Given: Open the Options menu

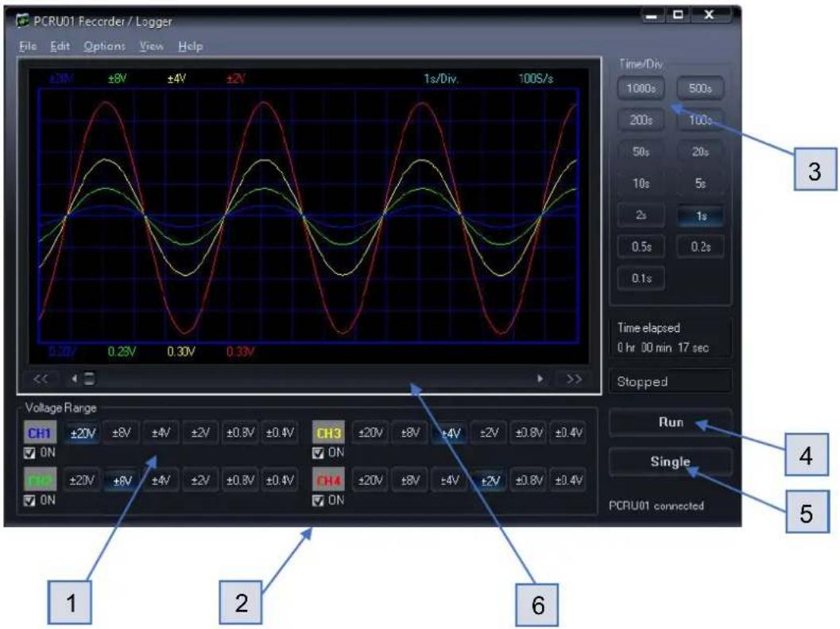Looking at the screenshot, I should point(104,47).
